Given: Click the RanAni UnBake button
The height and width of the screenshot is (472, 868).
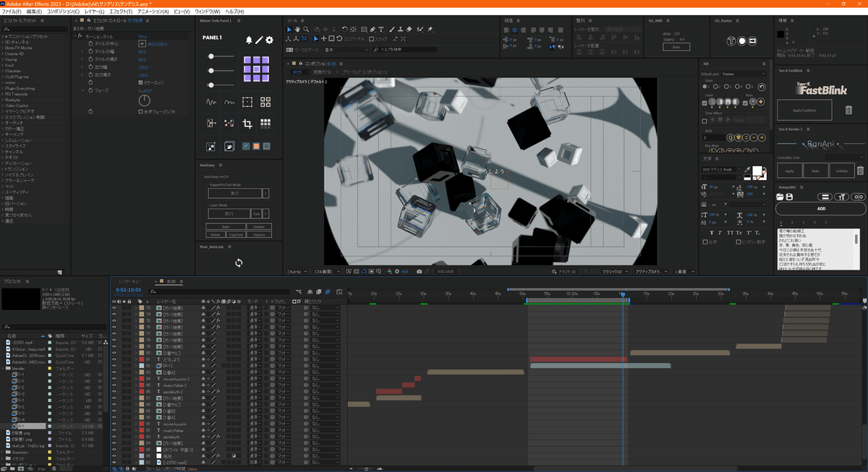Looking at the screenshot, I should coord(842,171).
